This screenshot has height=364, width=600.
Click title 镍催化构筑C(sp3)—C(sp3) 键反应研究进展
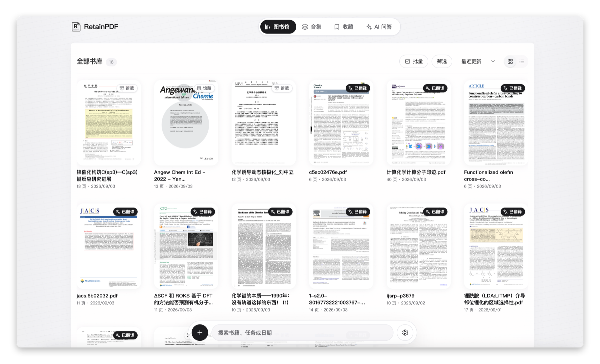point(107,176)
